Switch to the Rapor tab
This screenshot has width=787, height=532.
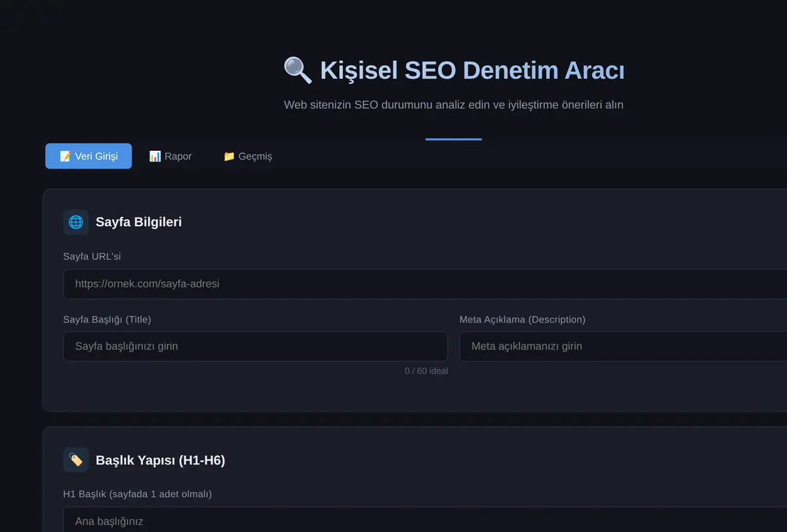[x=171, y=156]
